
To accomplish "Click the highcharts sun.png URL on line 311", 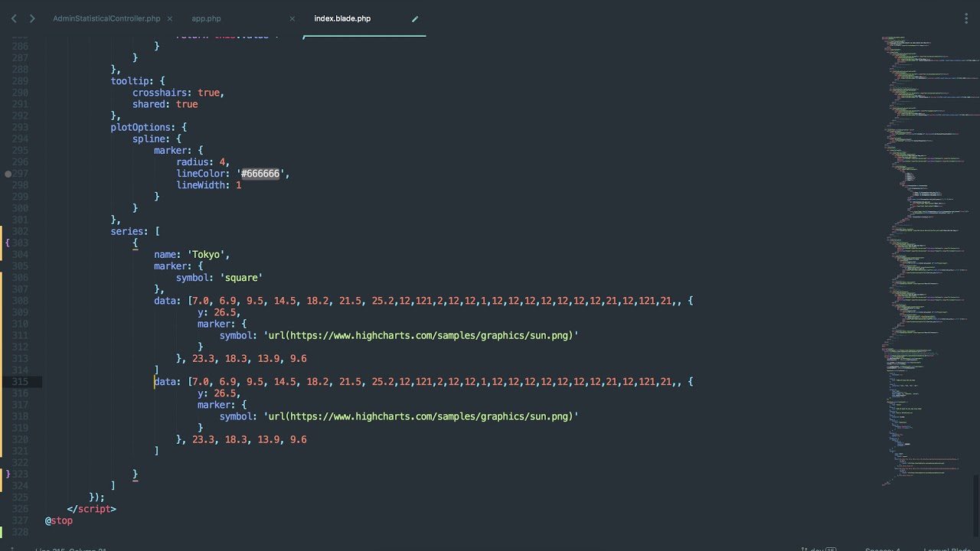I will (421, 335).
